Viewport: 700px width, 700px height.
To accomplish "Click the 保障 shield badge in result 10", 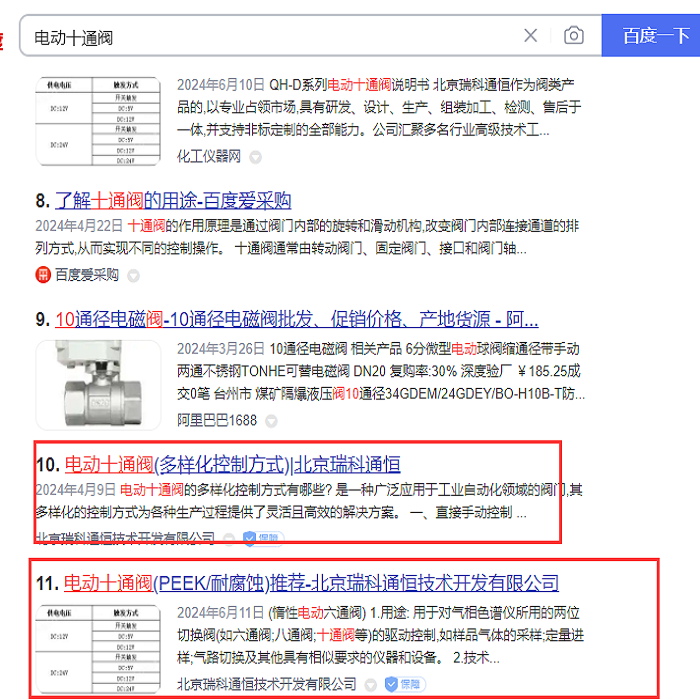I will 263,538.
